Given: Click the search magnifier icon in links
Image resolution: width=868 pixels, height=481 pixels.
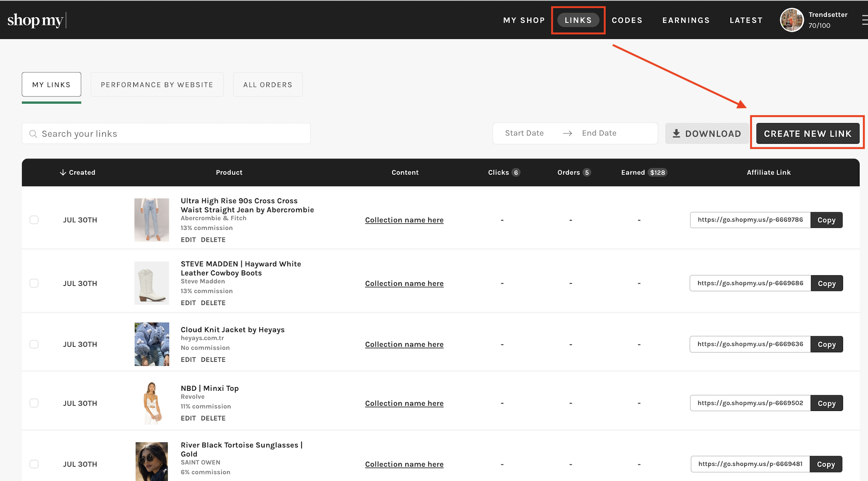Looking at the screenshot, I should tap(34, 133).
